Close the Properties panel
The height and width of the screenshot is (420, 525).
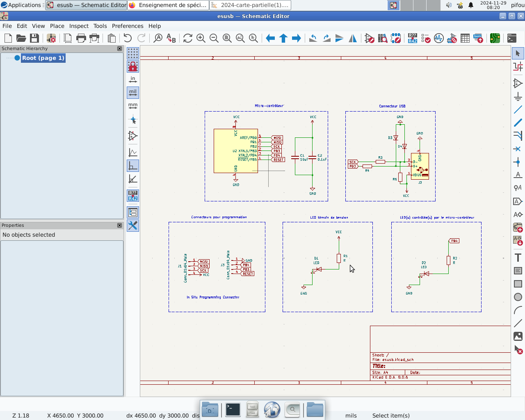tap(119, 225)
